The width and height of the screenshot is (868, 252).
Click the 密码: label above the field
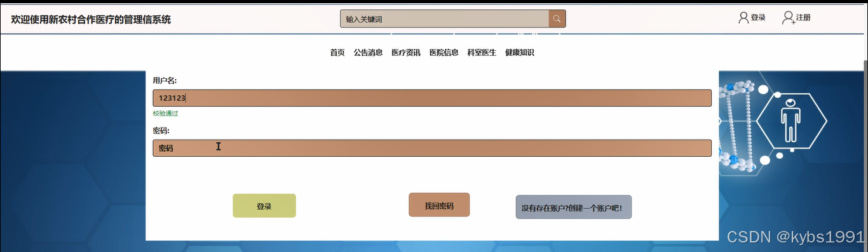(x=161, y=131)
